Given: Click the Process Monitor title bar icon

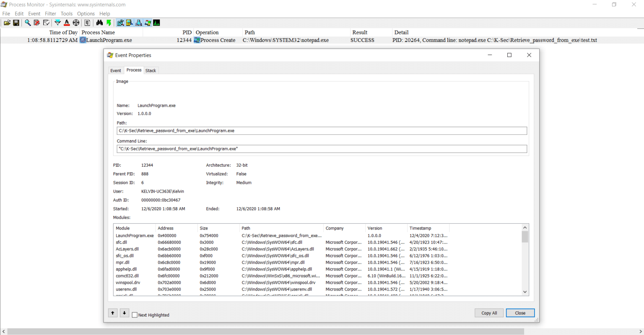Looking at the screenshot, I should click(4, 5).
